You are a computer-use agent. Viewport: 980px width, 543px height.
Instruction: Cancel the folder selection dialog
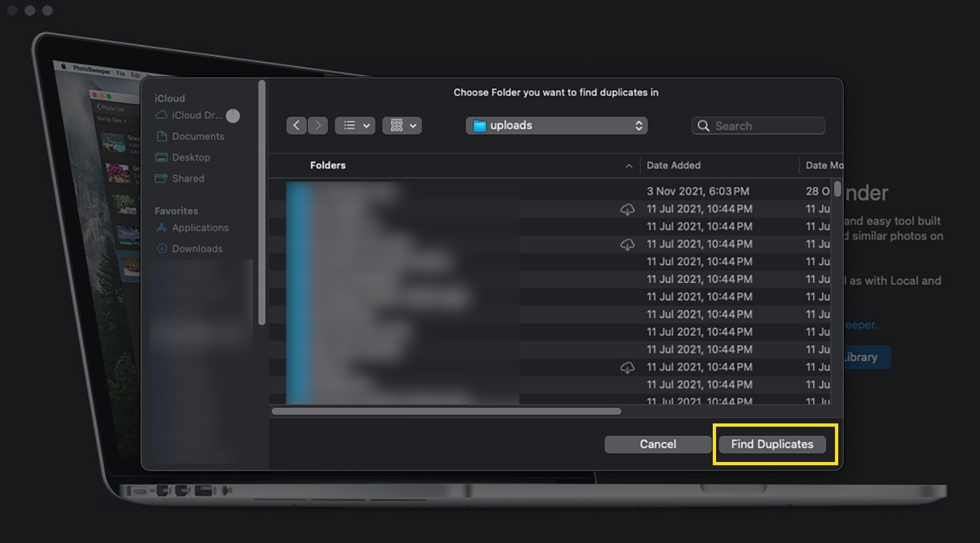click(658, 444)
